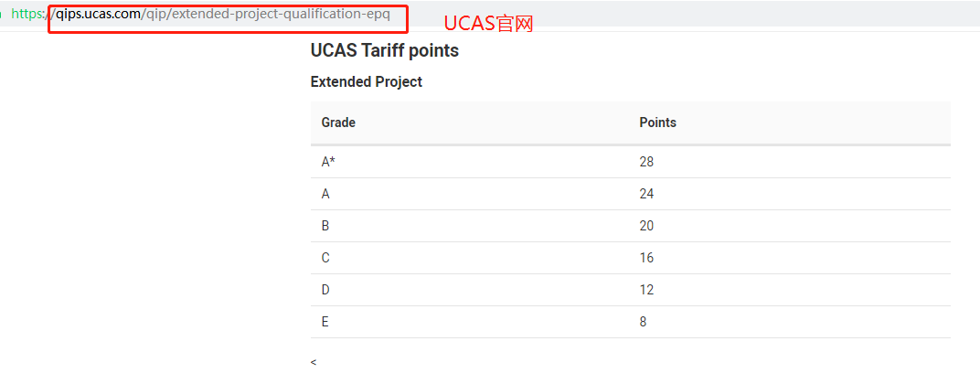
Task: Click the UCAS Tariff points heading
Action: [x=384, y=51]
